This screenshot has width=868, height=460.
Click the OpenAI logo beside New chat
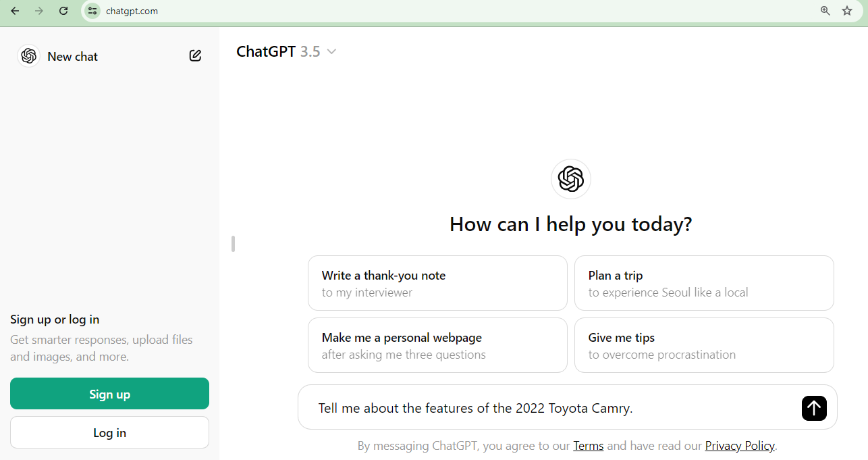coord(28,56)
